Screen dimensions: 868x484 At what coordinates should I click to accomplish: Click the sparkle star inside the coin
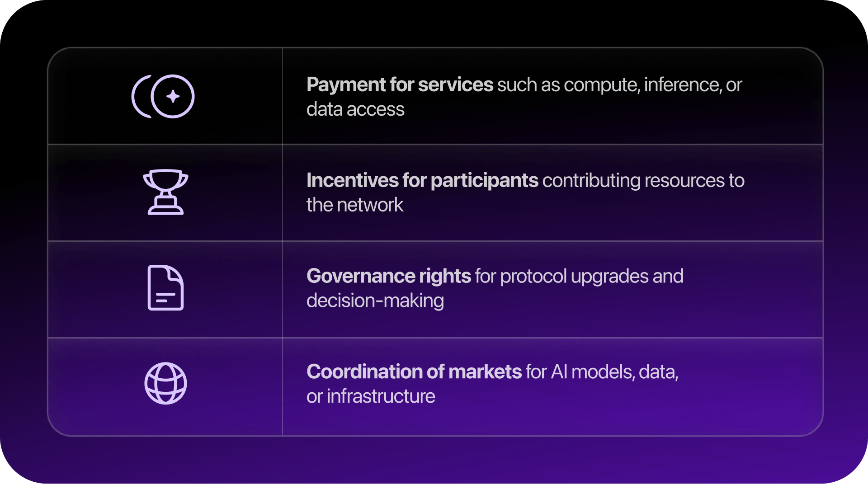(x=173, y=96)
